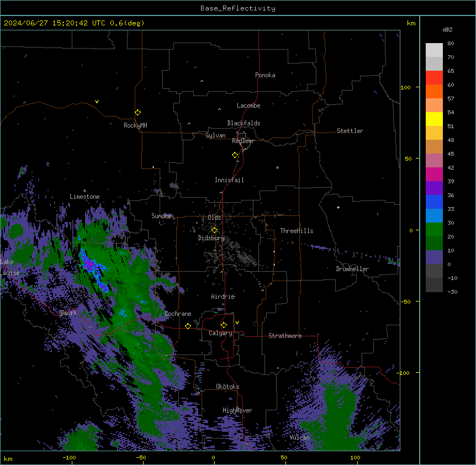Click the Sundre town label

pos(161,216)
